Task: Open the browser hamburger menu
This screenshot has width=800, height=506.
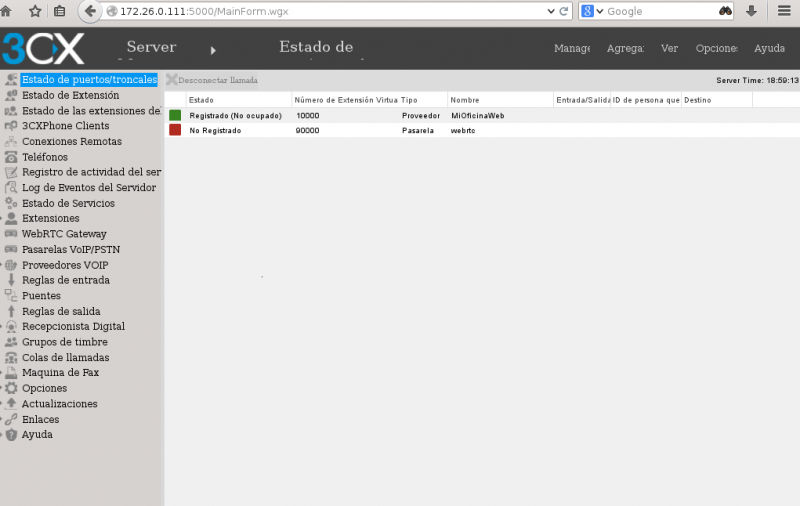Action: tap(784, 11)
